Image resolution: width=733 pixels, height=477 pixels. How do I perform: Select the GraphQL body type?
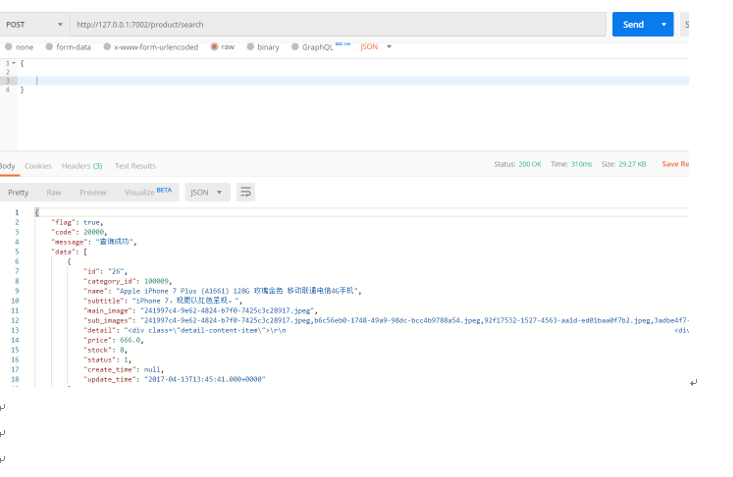(321, 47)
